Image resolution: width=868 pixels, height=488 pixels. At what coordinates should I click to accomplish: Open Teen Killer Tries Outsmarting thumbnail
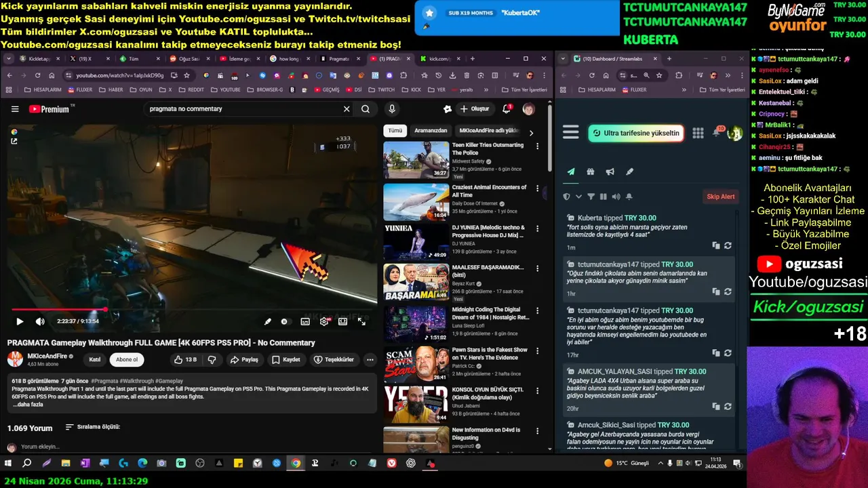(416, 159)
